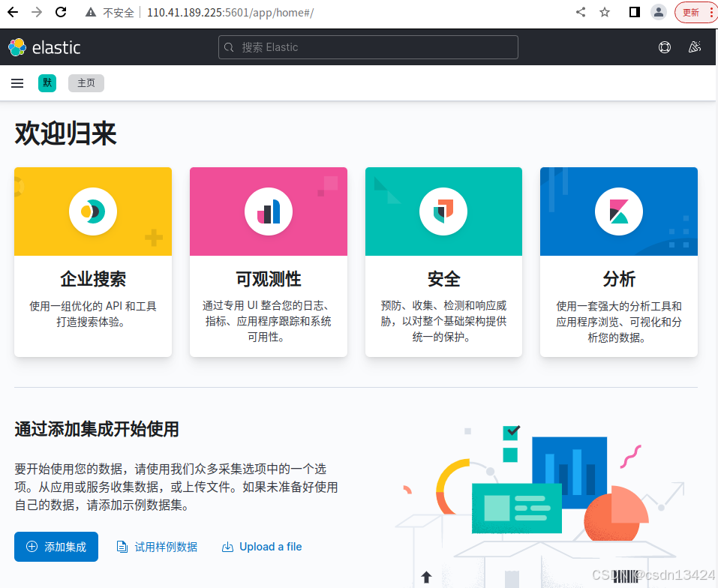Click the not-secure warning icon
The width and height of the screenshot is (718, 588).
pos(91,12)
